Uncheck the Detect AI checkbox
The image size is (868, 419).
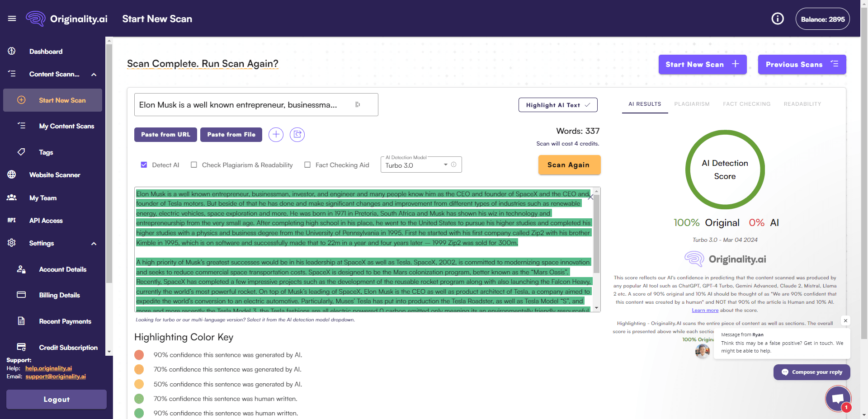point(144,165)
